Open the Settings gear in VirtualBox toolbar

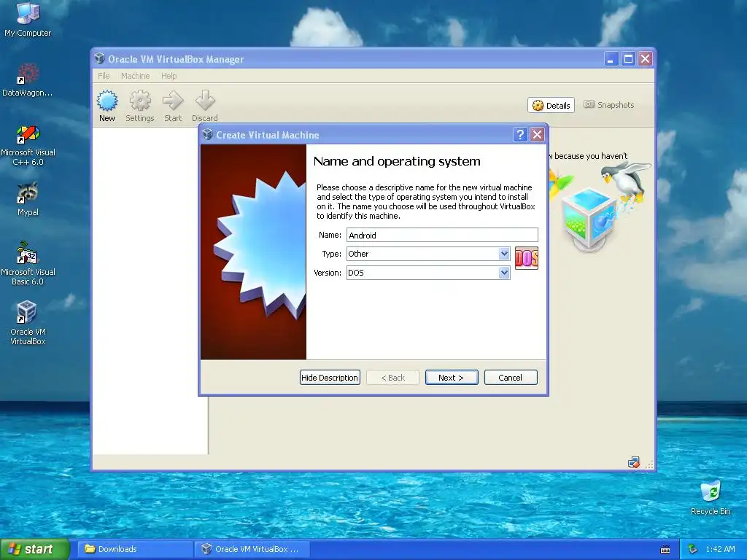(139, 106)
